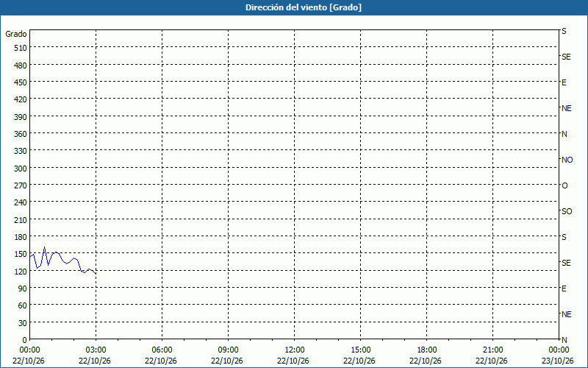Select the 270 value on the degree axis
This screenshot has width=588, height=368.
pyautogui.click(x=21, y=185)
